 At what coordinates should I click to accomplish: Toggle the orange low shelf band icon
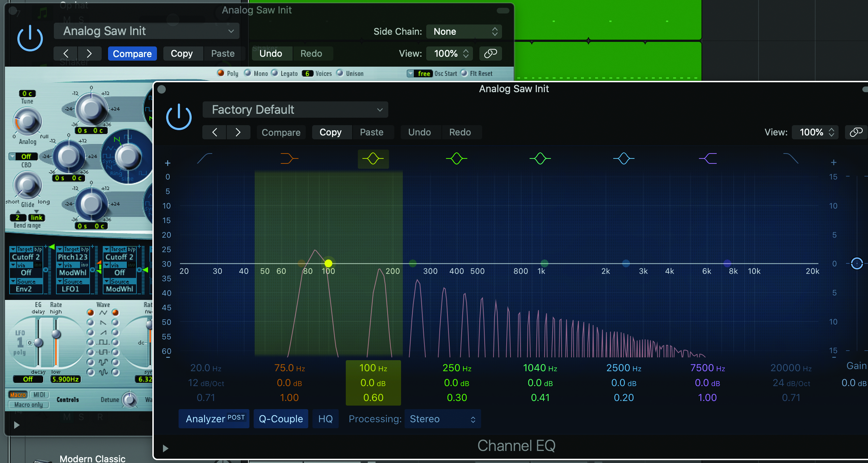click(289, 158)
